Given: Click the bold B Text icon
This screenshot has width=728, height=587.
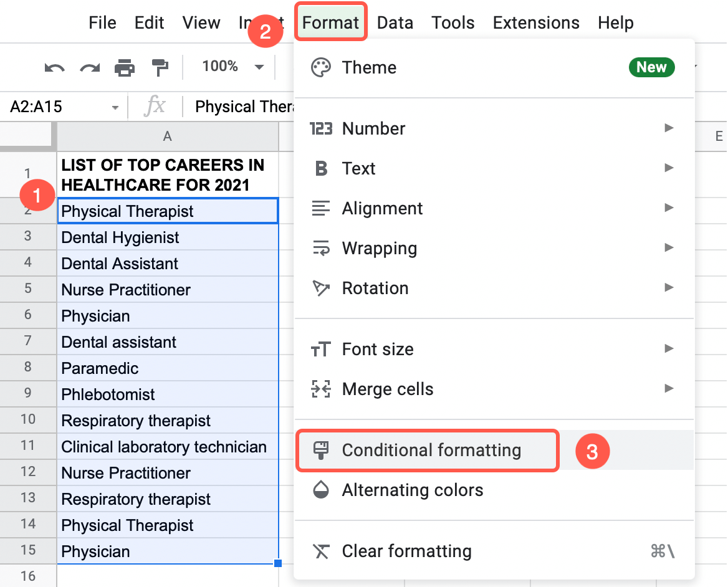Looking at the screenshot, I should point(320,168).
